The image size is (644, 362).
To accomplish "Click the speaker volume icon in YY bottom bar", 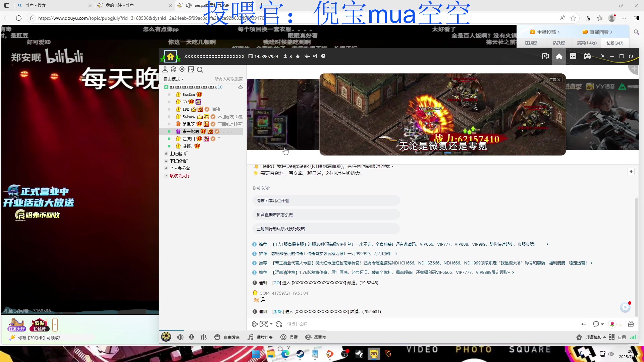I will point(180,337).
